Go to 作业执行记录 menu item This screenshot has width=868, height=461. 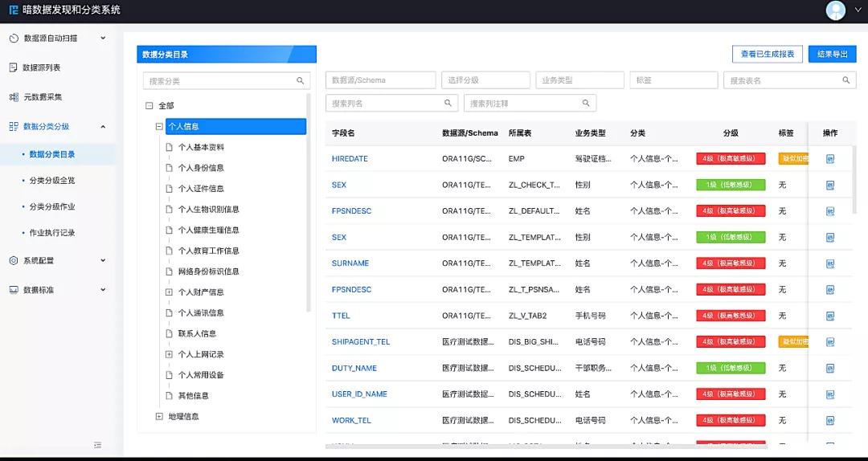(52, 233)
